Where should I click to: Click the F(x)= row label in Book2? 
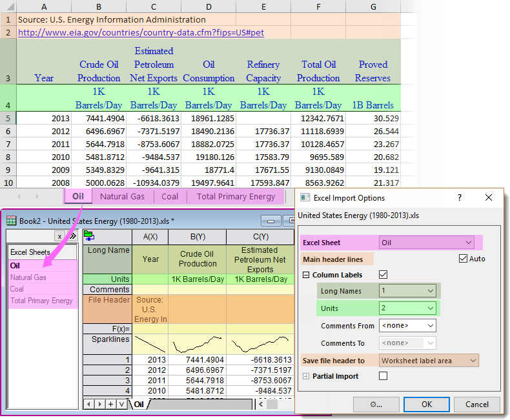coord(108,328)
